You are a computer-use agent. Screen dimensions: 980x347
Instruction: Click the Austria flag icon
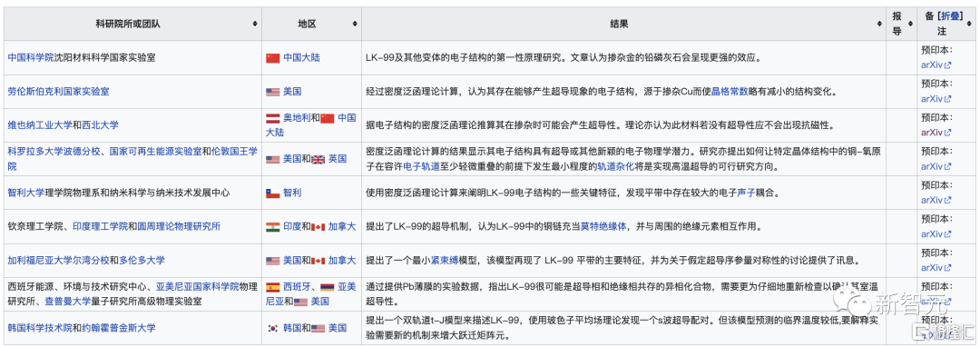tap(272, 117)
